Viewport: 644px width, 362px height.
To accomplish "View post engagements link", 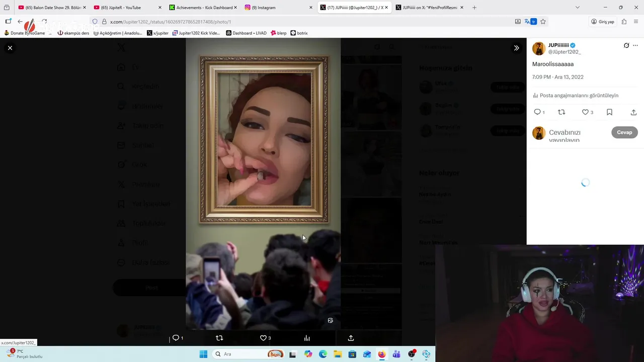I will (x=576, y=96).
